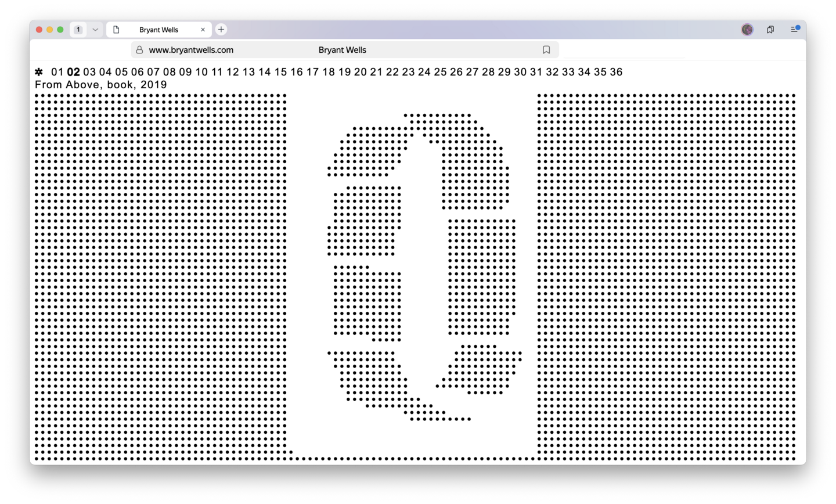Open project number 29
Image resolution: width=836 pixels, height=504 pixels.
point(505,72)
